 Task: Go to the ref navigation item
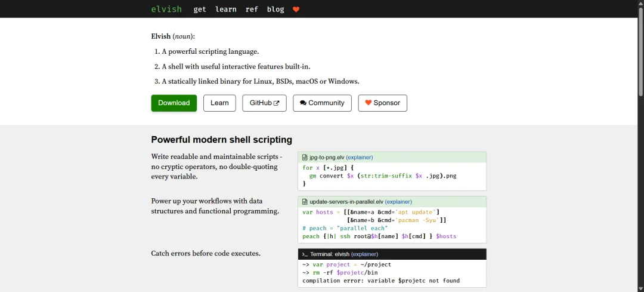[252, 9]
